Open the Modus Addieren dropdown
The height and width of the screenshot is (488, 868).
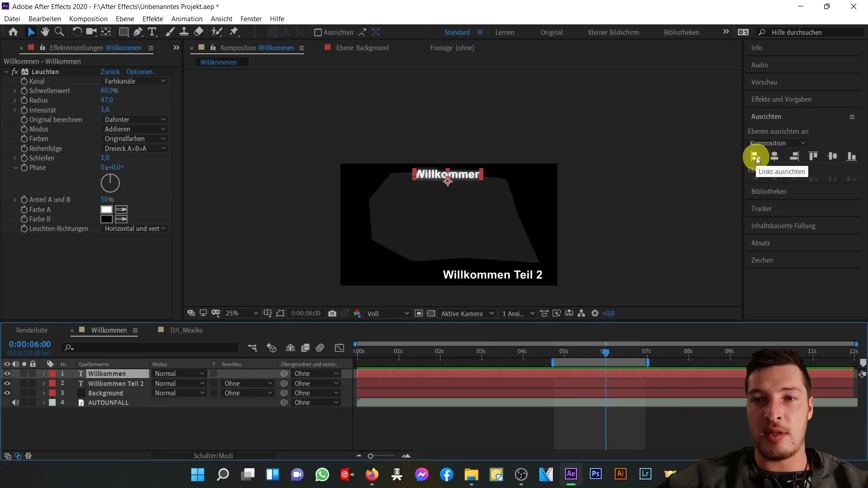tap(134, 129)
